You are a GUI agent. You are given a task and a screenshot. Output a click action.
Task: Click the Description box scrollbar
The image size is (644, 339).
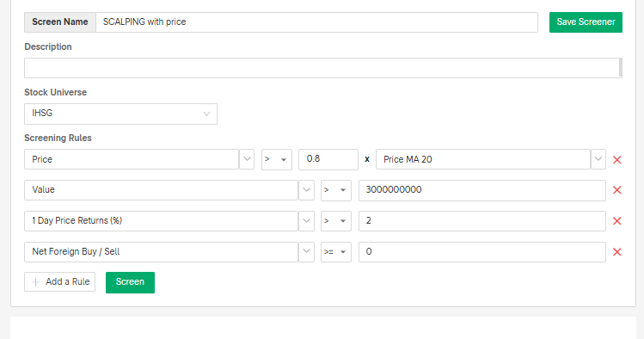[621, 68]
